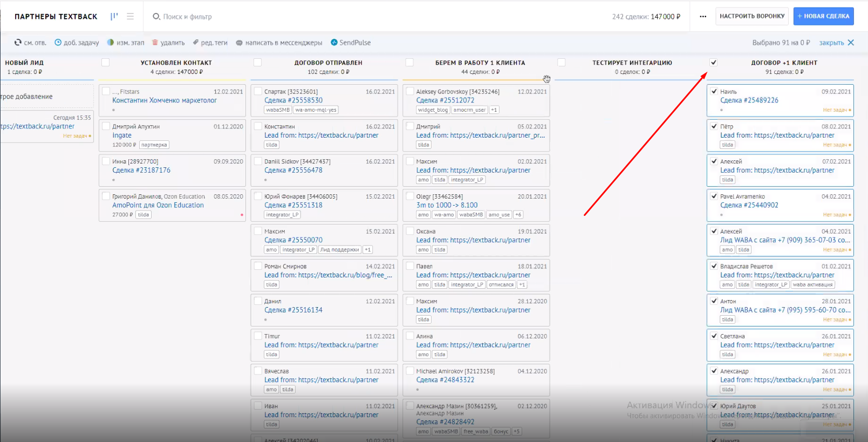Click 'waba активация' tag on Владислав Решетов card
Viewport: 868px width, 442px height.
pos(813,284)
